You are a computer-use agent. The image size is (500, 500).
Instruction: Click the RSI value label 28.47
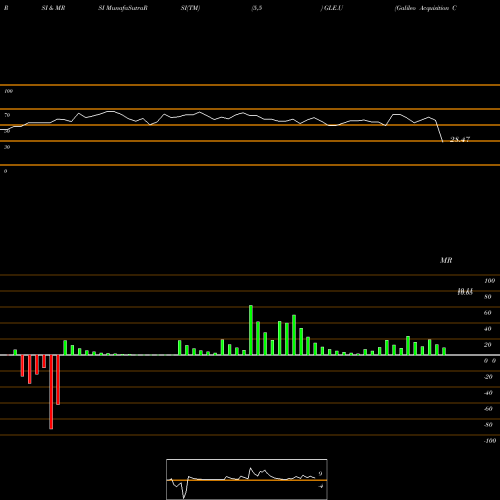point(460,139)
